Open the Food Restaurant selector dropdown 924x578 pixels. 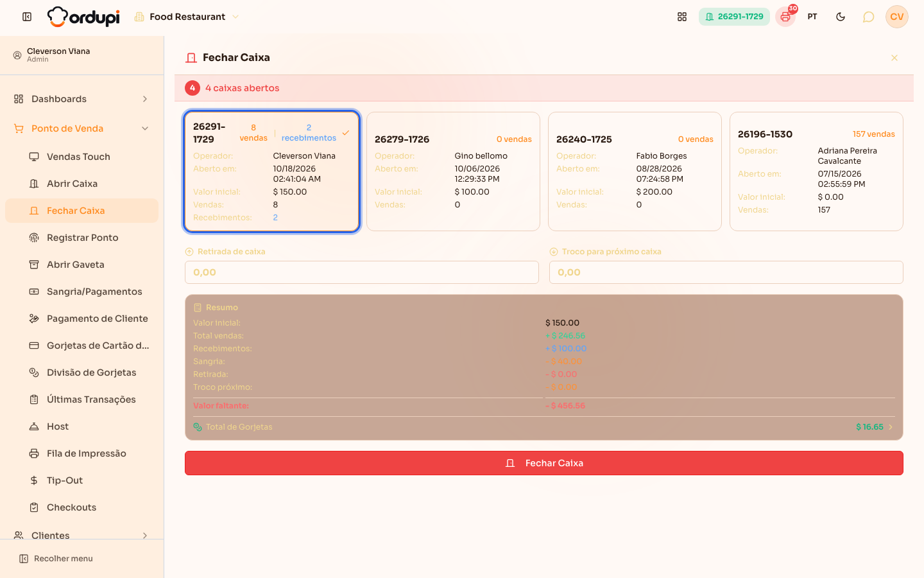187,17
